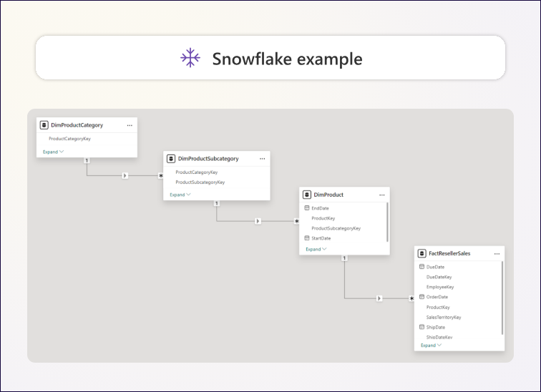Select the ProductSubcategoryKey field in DimProduct
541x392 pixels.
coord(336,228)
